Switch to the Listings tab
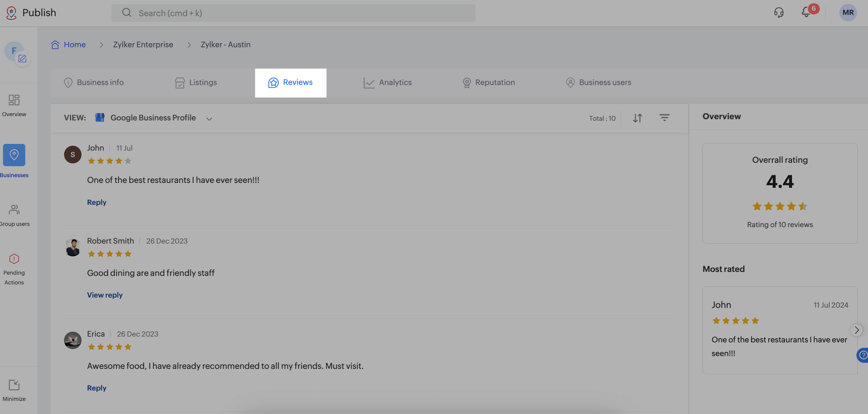The width and height of the screenshot is (868, 414). 196,82
